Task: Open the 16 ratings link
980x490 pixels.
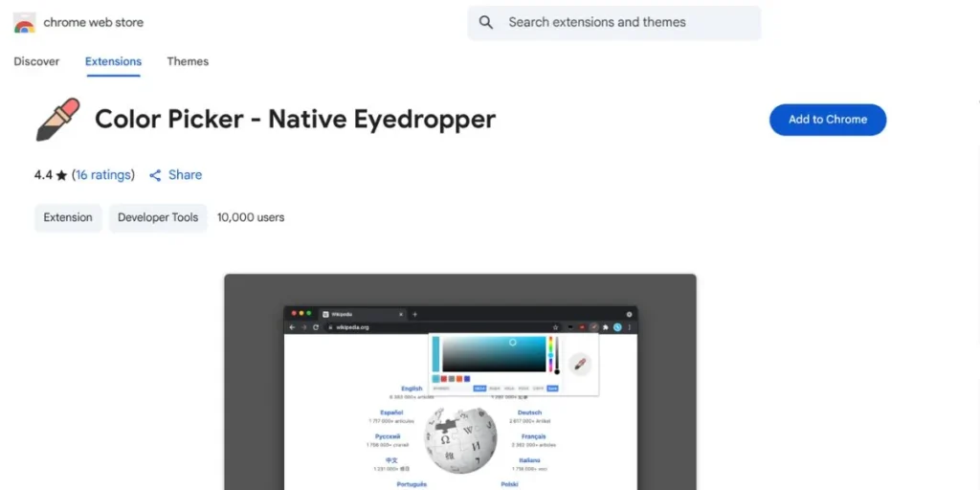Action: pos(103,175)
